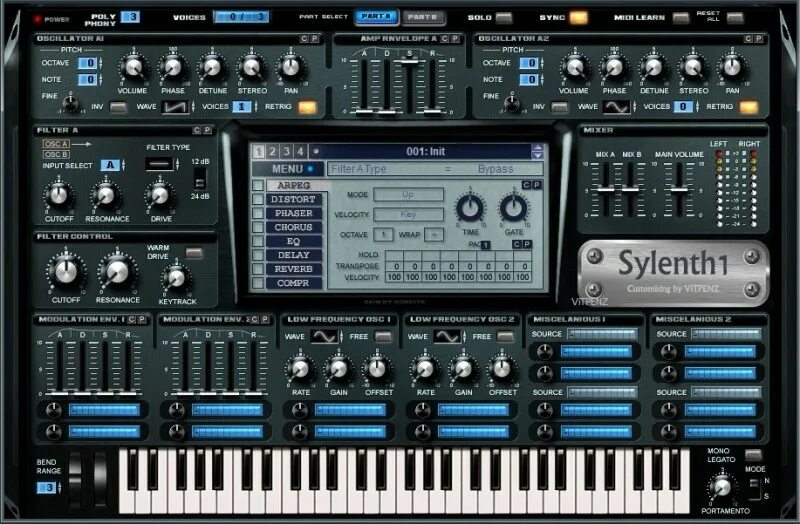This screenshot has width=800, height=524.
Task: Toggle the MIDI Learn button
Action: point(681,18)
